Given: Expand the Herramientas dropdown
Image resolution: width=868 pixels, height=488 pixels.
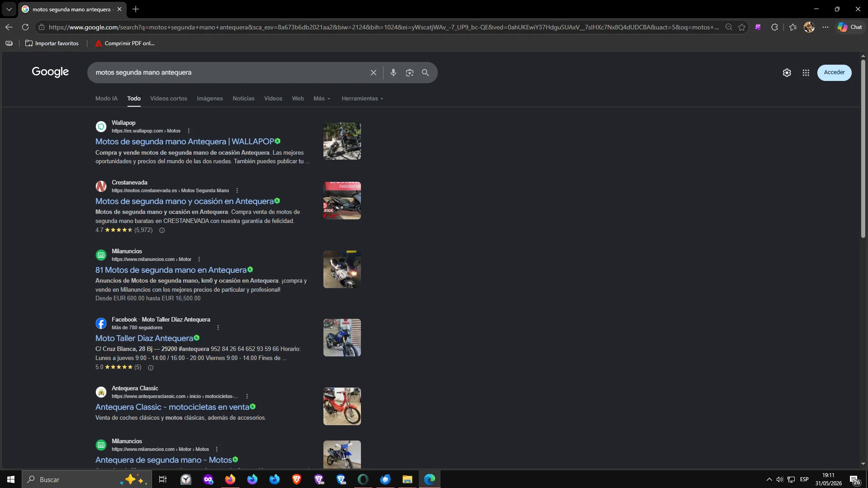Looking at the screenshot, I should point(362,99).
